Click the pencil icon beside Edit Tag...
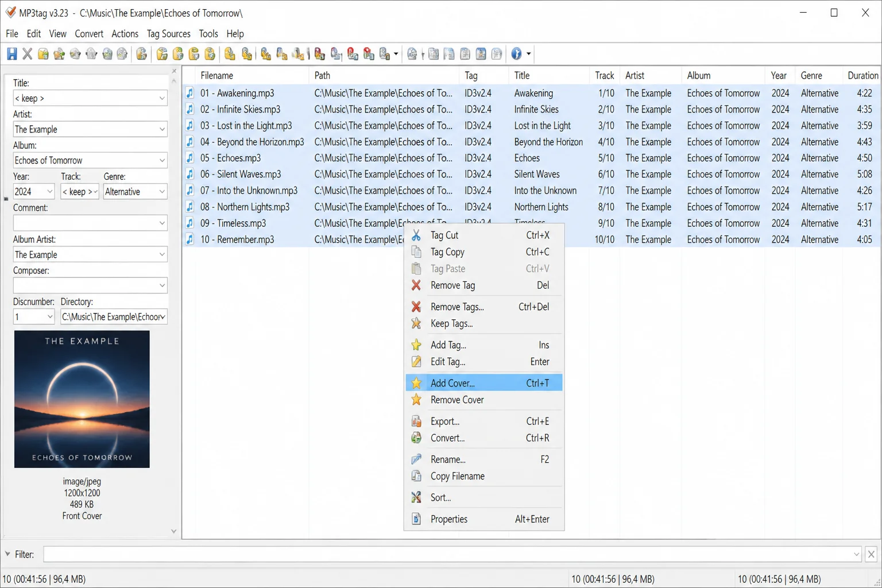 click(416, 362)
